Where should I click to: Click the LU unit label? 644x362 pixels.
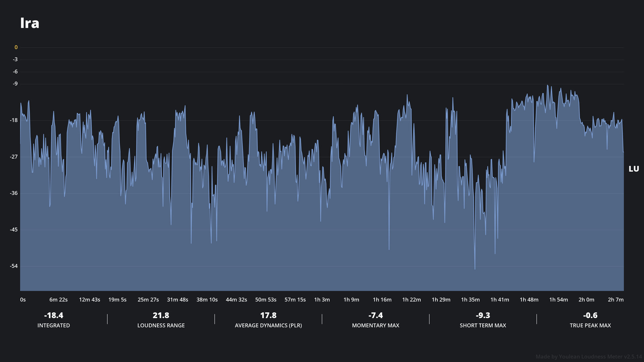point(634,169)
